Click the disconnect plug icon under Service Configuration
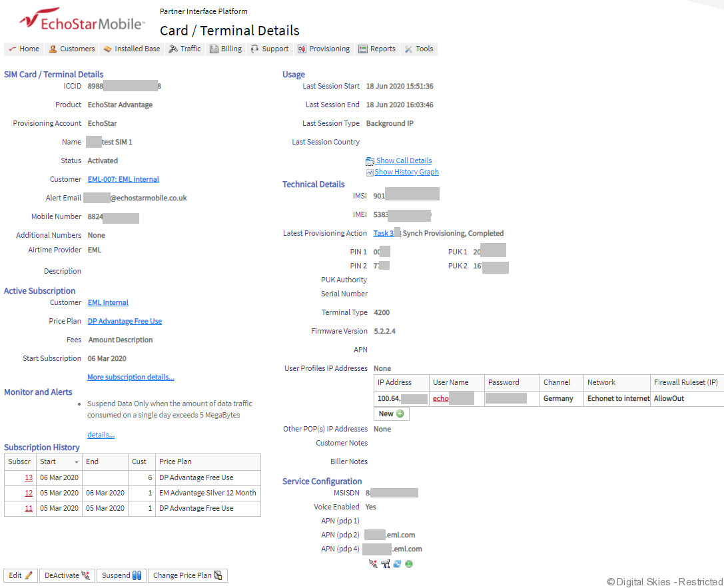Screen dimensions: 724x588 [373, 564]
